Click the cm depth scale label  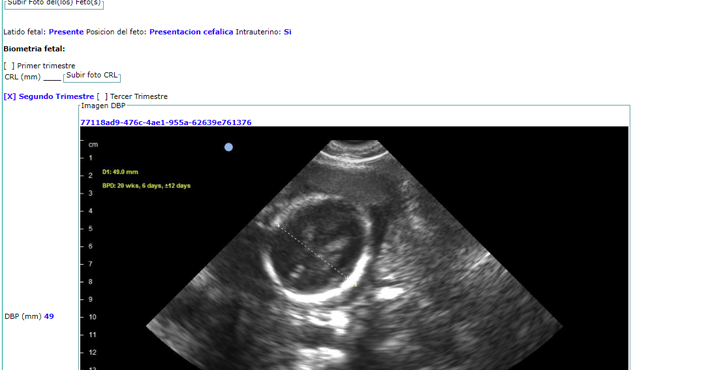[93, 144]
